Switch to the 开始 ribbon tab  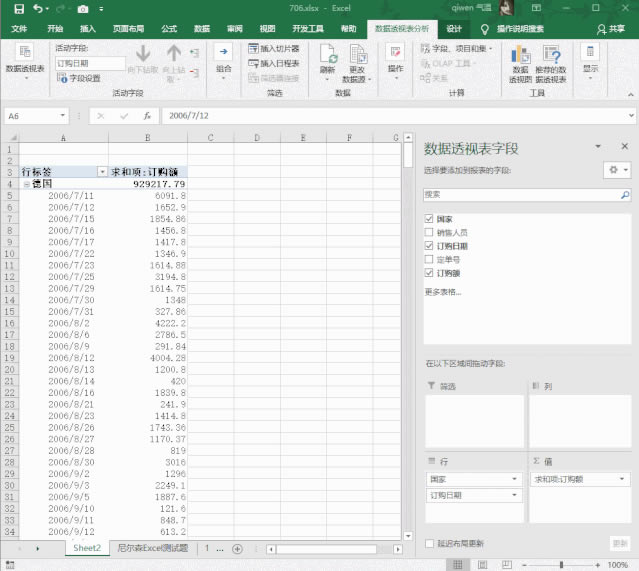coord(55,29)
